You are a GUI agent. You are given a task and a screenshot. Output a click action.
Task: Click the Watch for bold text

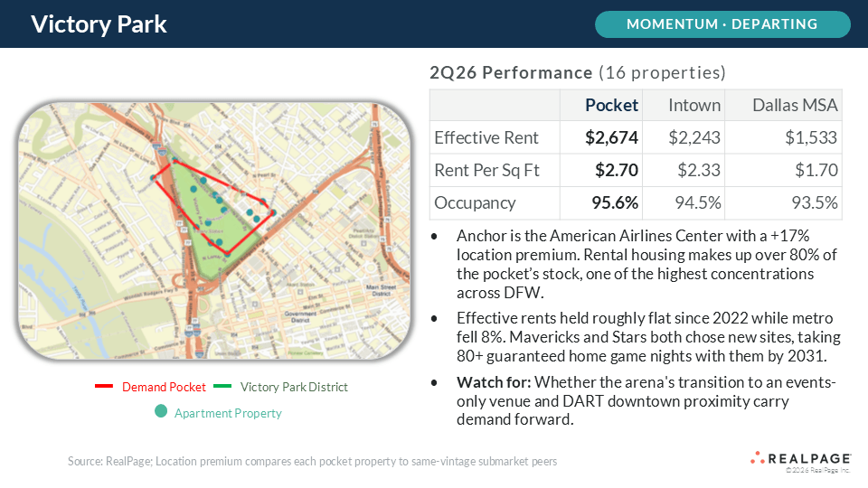point(494,382)
